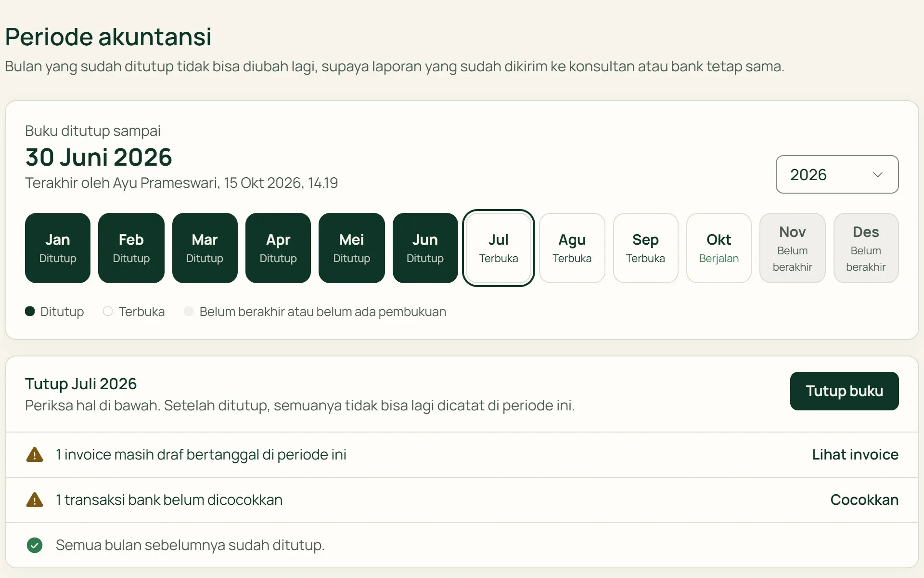The height and width of the screenshot is (578, 924).
Task: Click warning icon beside unreconciled bank transaction
Action: coord(35,500)
